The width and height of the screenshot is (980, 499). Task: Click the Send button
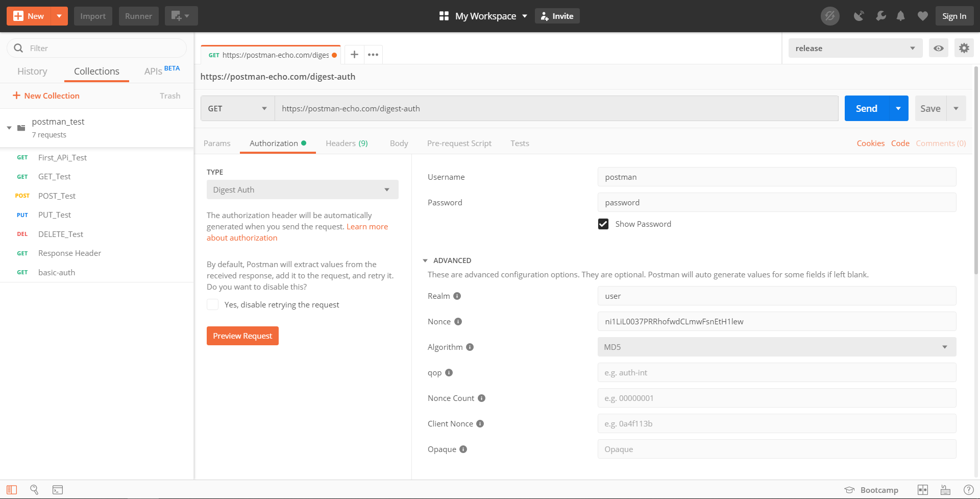click(867, 109)
